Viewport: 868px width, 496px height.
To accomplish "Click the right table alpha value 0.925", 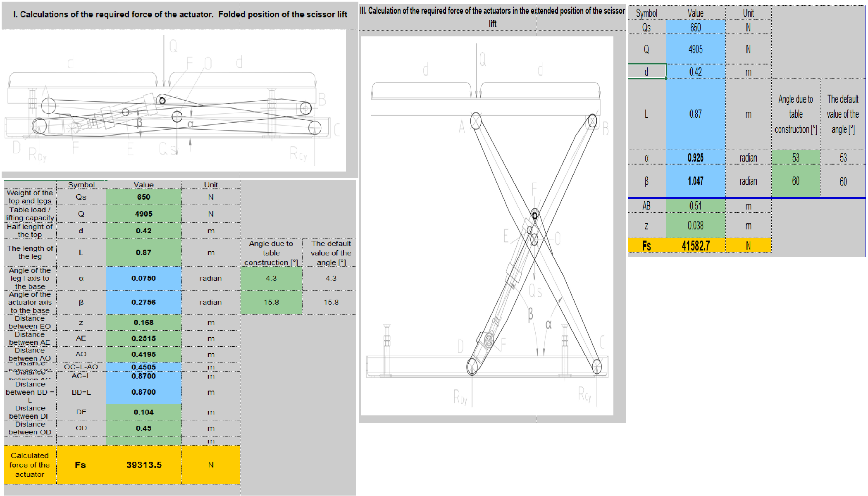I will coord(695,158).
